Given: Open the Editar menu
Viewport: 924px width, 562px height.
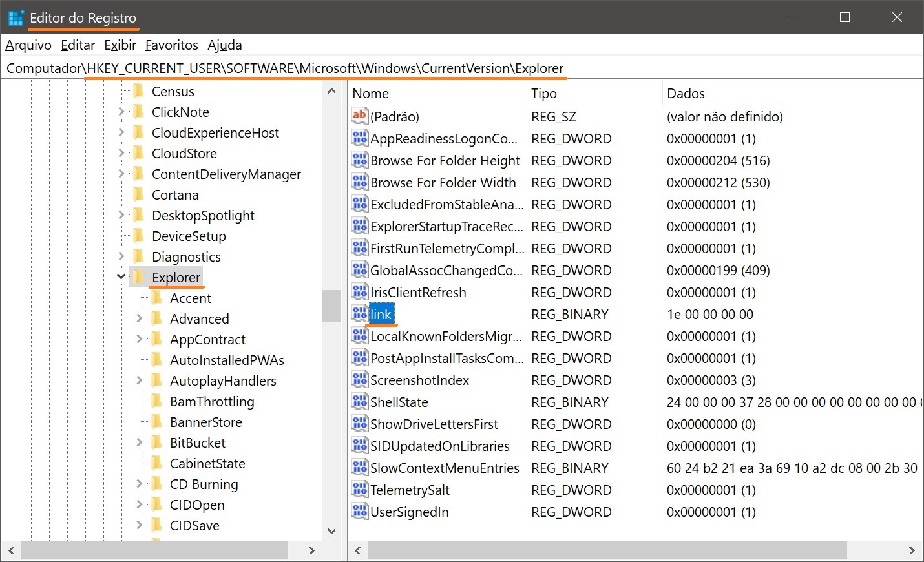Looking at the screenshot, I should (x=78, y=45).
